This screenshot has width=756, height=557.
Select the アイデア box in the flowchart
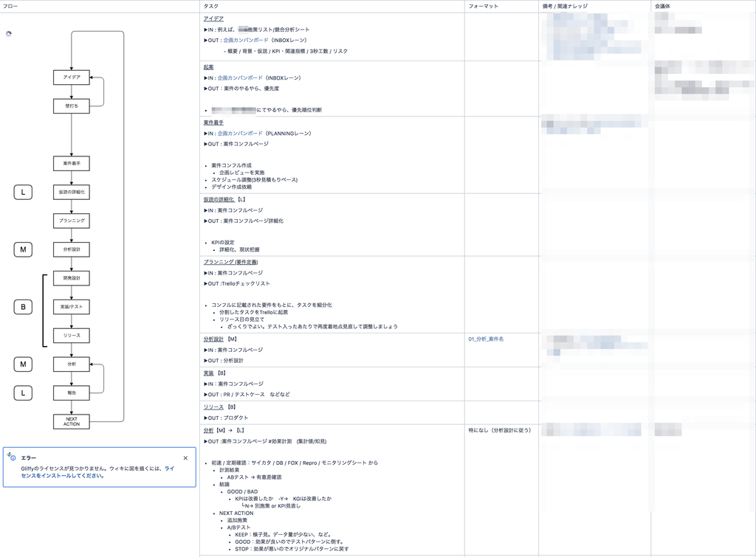coord(72,77)
